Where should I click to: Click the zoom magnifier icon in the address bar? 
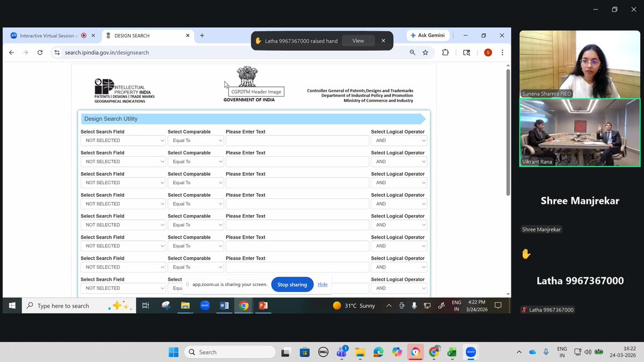tap(412, 53)
